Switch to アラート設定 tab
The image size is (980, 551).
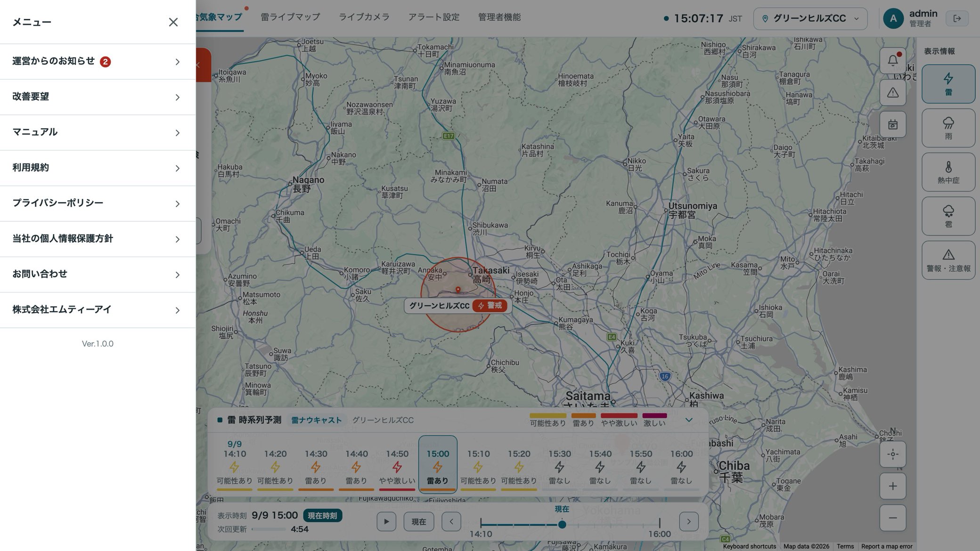(x=433, y=17)
